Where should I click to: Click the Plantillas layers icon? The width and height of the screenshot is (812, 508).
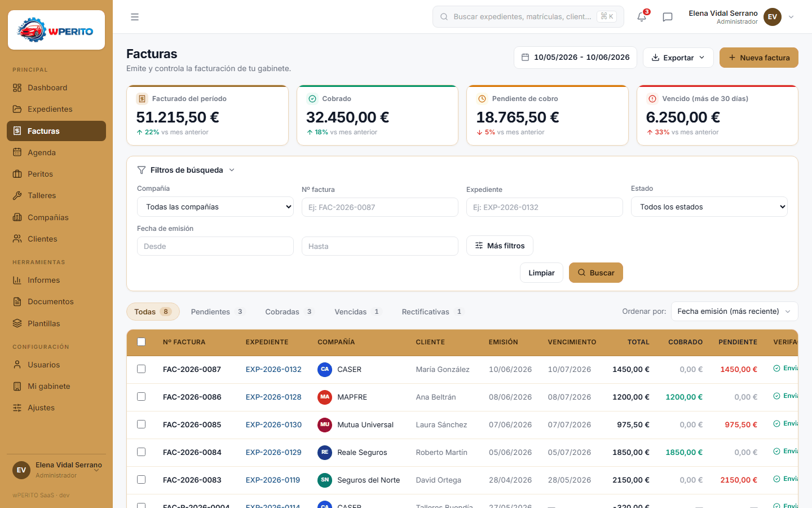click(17, 323)
